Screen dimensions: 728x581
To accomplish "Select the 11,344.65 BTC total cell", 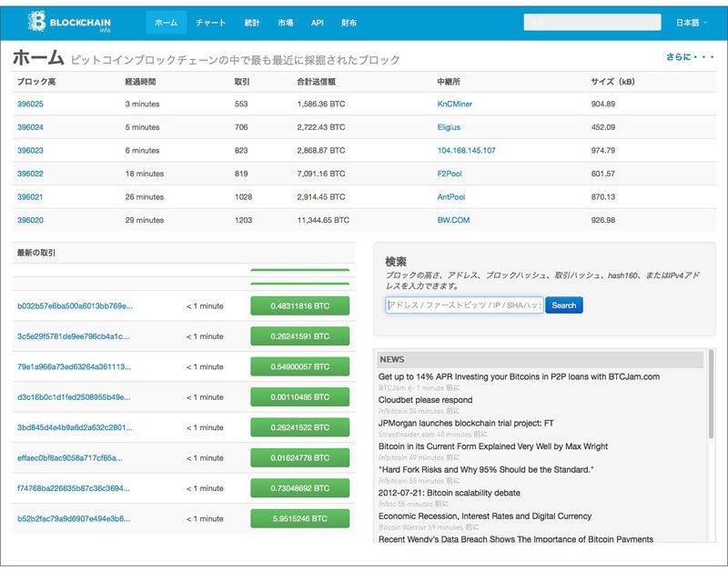I will [x=323, y=220].
